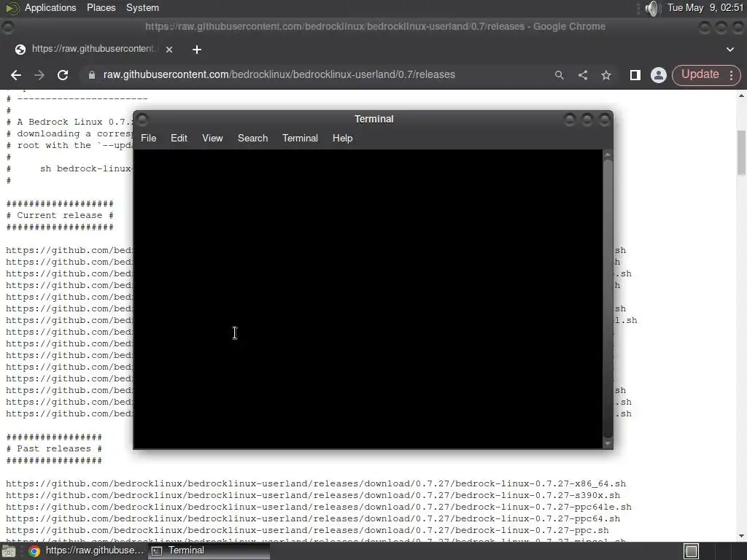Viewport: 747px width, 560px height.
Task: Click the Terminal scrollbar up arrow
Action: tap(608, 155)
